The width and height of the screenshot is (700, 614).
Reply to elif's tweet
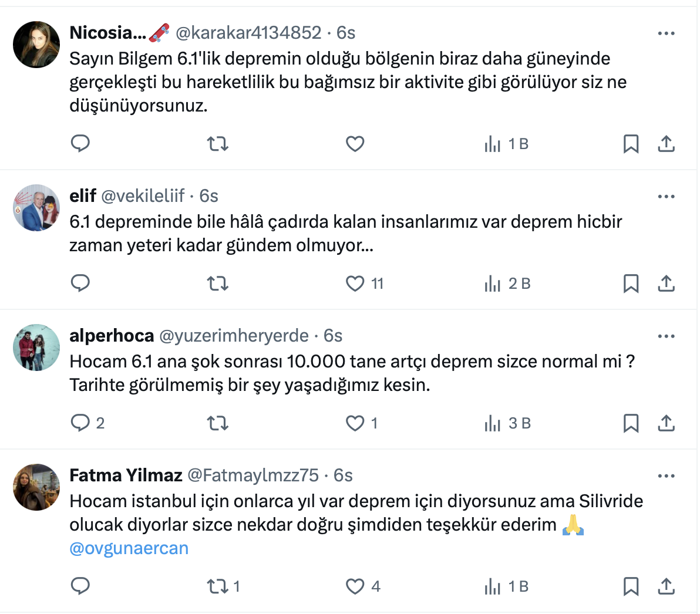(80, 284)
